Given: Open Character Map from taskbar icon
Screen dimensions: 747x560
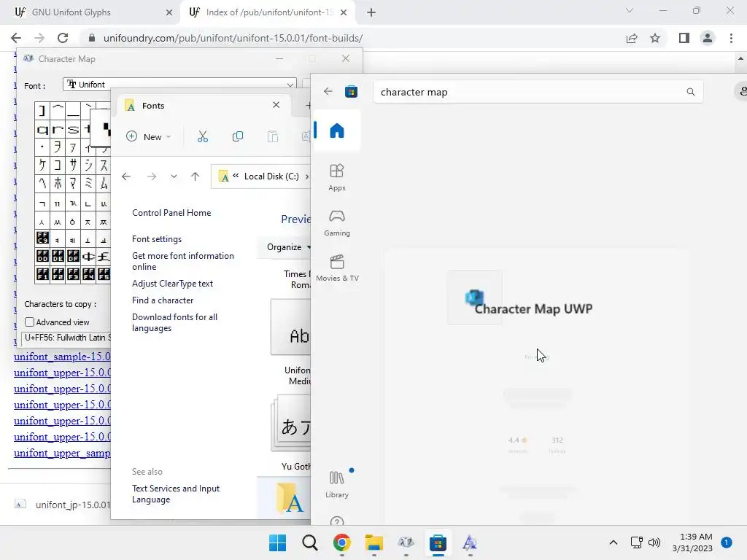Looking at the screenshot, I should click(x=406, y=542).
